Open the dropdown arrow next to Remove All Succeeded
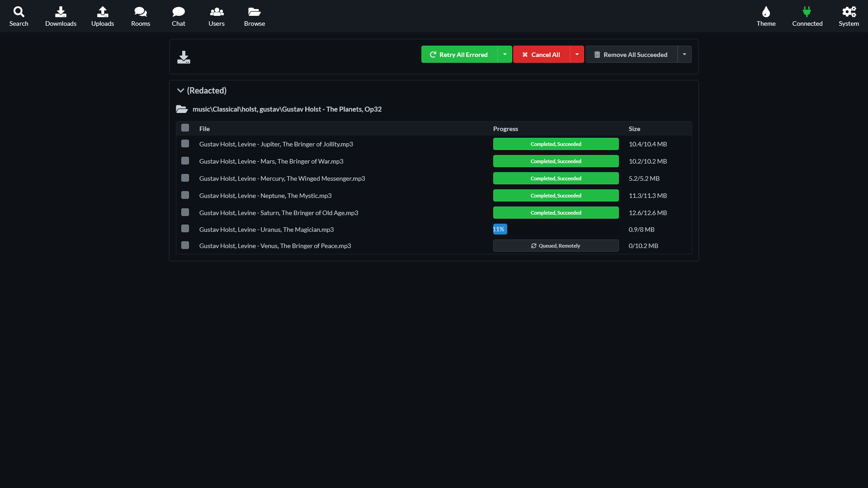This screenshot has height=488, width=868. (684, 54)
